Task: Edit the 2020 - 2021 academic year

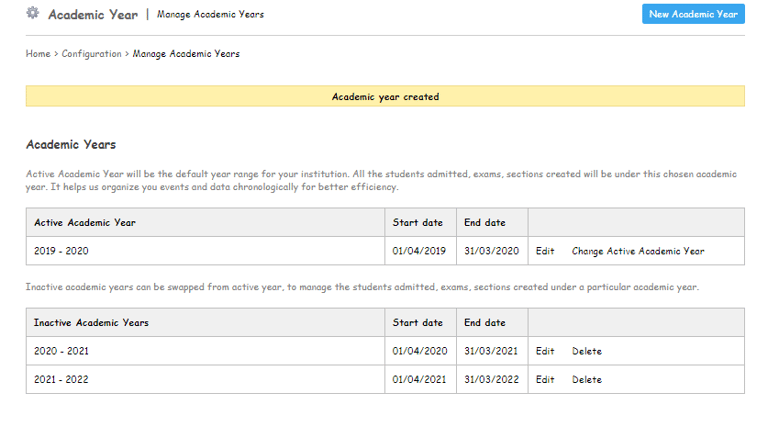Action: (x=545, y=351)
